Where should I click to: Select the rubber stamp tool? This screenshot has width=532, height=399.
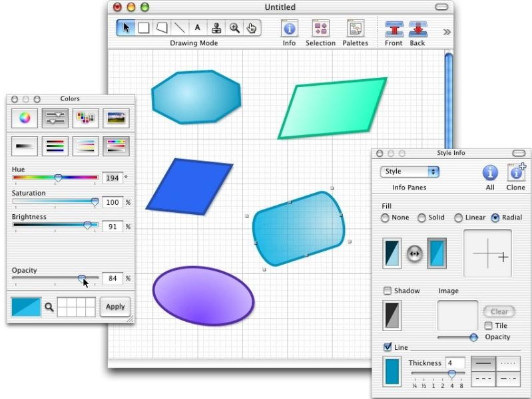pyautogui.click(x=216, y=28)
